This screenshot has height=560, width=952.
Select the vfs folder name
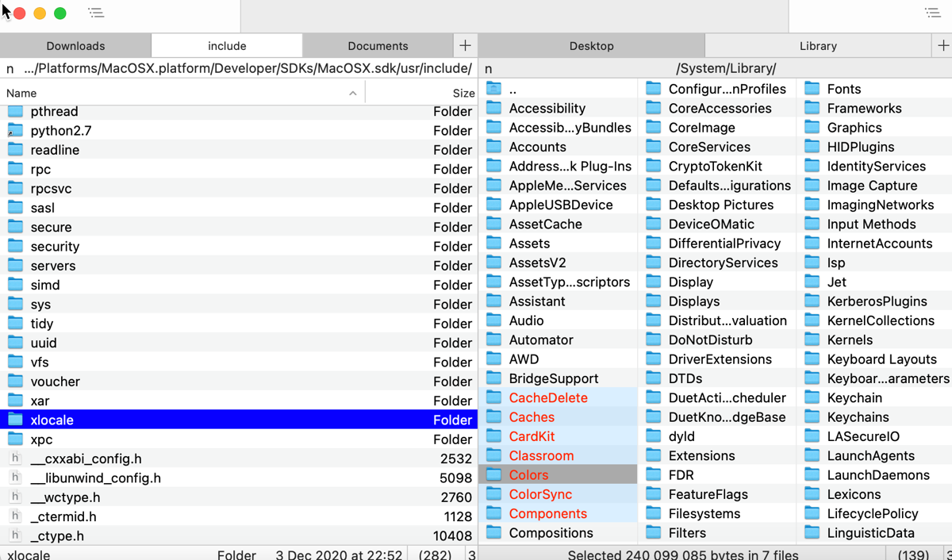pyautogui.click(x=40, y=362)
